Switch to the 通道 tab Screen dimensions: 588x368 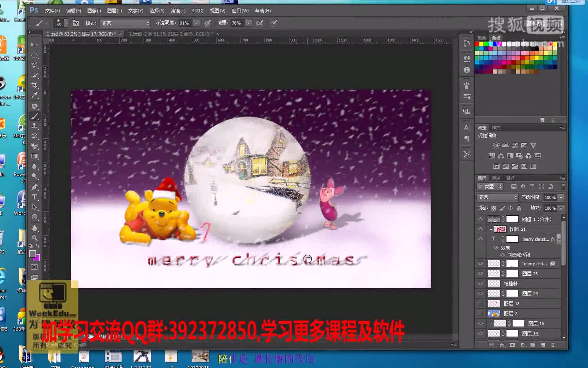pyautogui.click(x=496, y=178)
